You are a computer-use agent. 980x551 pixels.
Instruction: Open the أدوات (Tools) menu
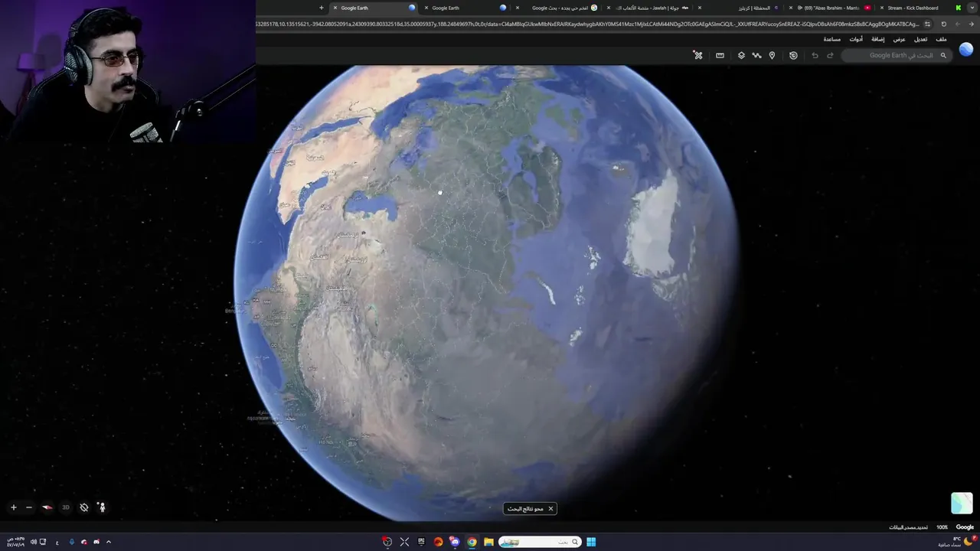click(x=856, y=39)
